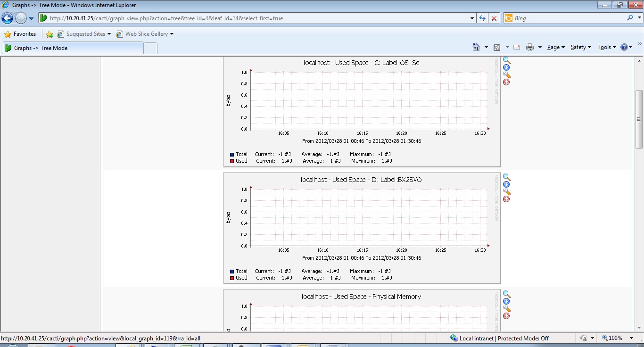This screenshot has width=644, height=347.
Task: Open the Home page icon
Action: pos(476,47)
